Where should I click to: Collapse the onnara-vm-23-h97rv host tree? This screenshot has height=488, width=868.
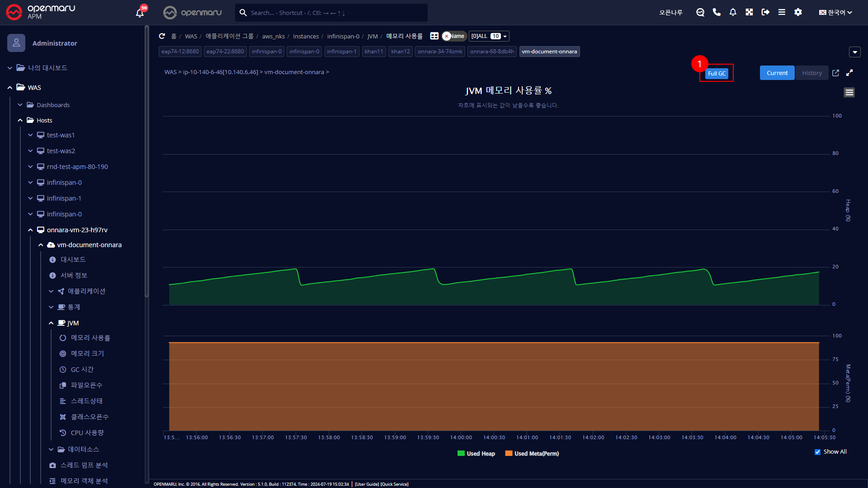click(x=31, y=230)
